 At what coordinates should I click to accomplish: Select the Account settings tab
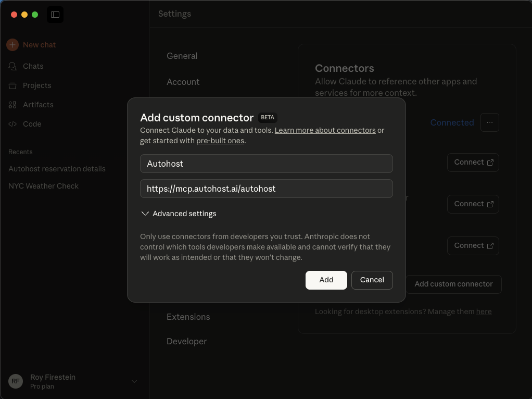[x=183, y=82]
